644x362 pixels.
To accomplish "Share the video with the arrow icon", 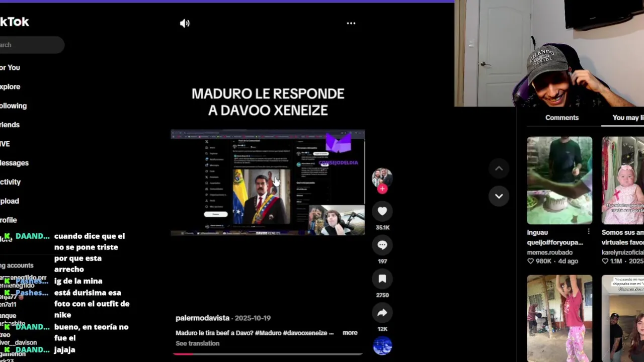I will [x=382, y=313].
